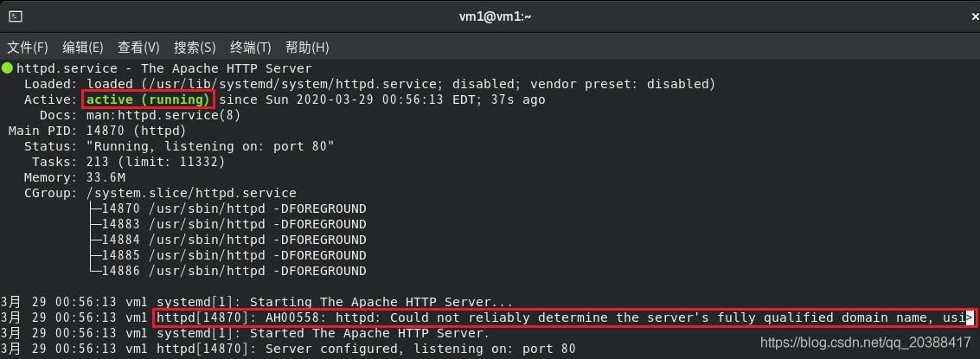The width and height of the screenshot is (980, 359).
Task: Click the blog.csdn.net watermark URL
Action: click(x=866, y=342)
